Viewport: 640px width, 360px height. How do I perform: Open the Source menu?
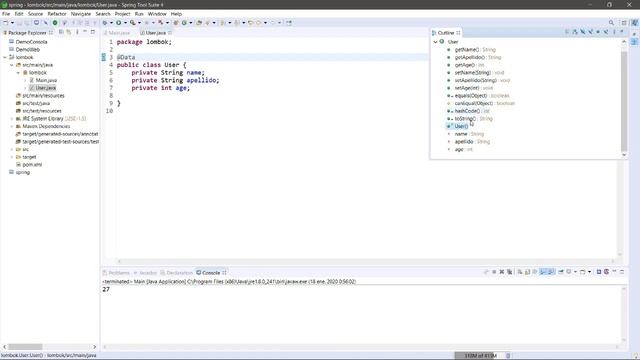[35, 14]
